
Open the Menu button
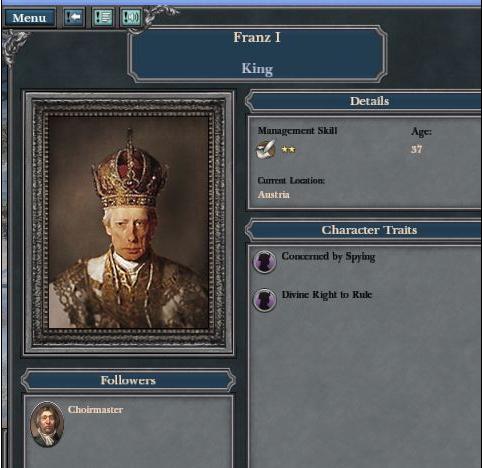tap(30, 18)
